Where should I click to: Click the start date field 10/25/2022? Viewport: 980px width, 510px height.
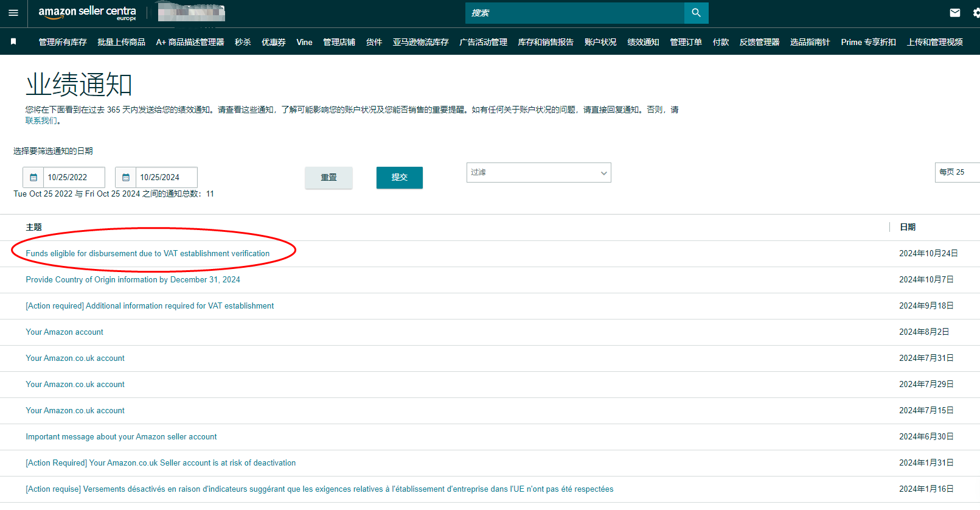73,177
